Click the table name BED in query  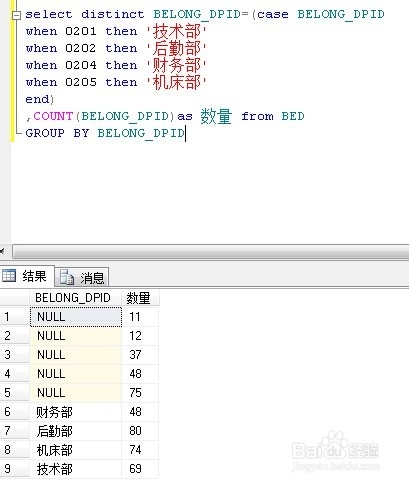click(x=293, y=116)
